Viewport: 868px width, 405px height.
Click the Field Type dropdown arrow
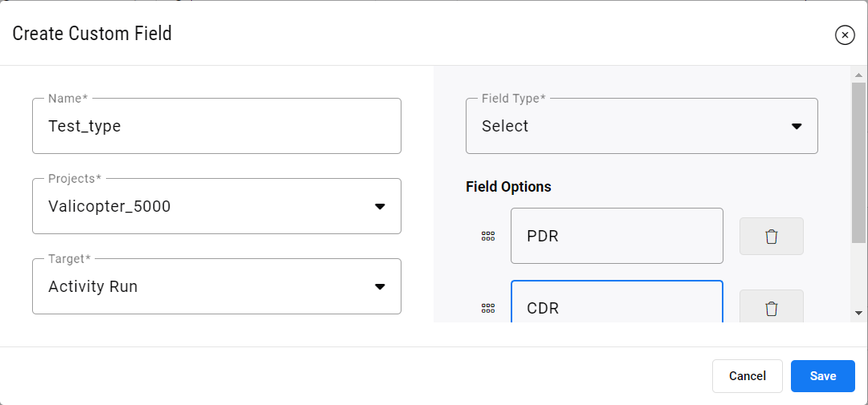(797, 127)
